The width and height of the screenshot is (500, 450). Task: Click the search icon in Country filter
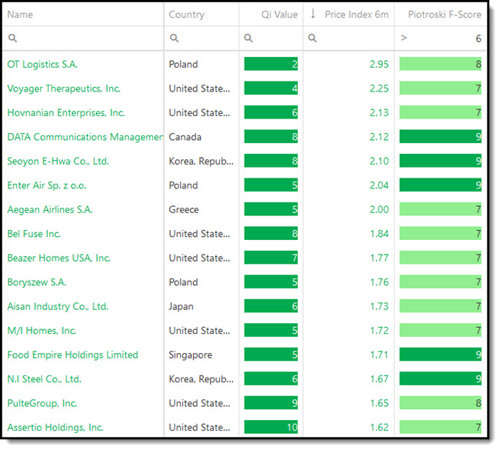[x=174, y=38]
